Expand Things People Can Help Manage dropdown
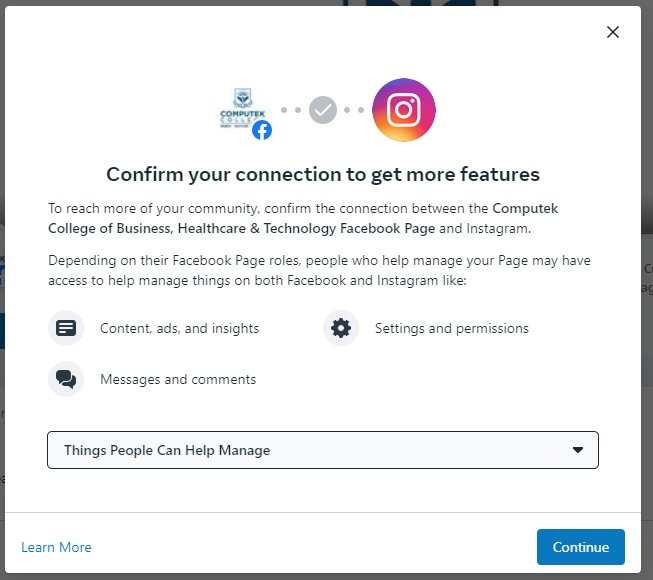653x580 pixels. 322,450
